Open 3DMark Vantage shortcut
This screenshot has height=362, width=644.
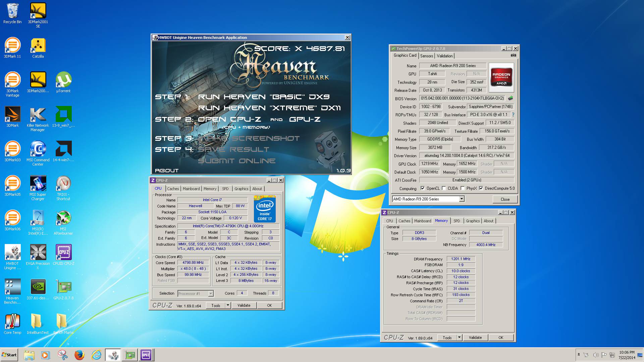[x=12, y=84]
